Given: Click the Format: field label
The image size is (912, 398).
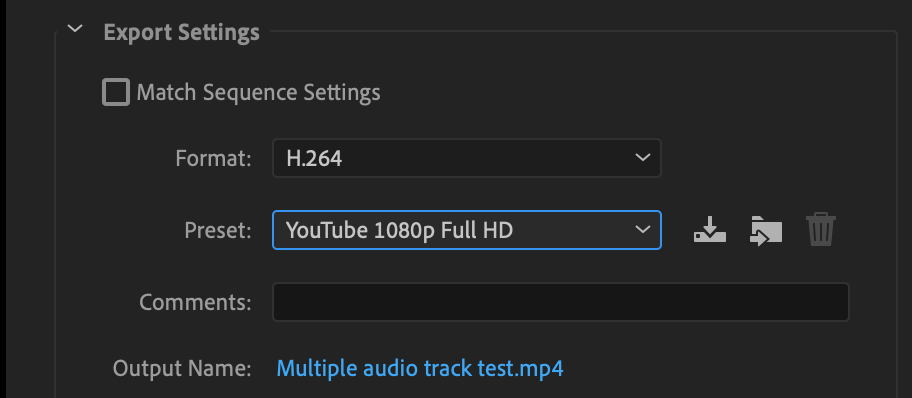Looking at the screenshot, I should tap(213, 158).
